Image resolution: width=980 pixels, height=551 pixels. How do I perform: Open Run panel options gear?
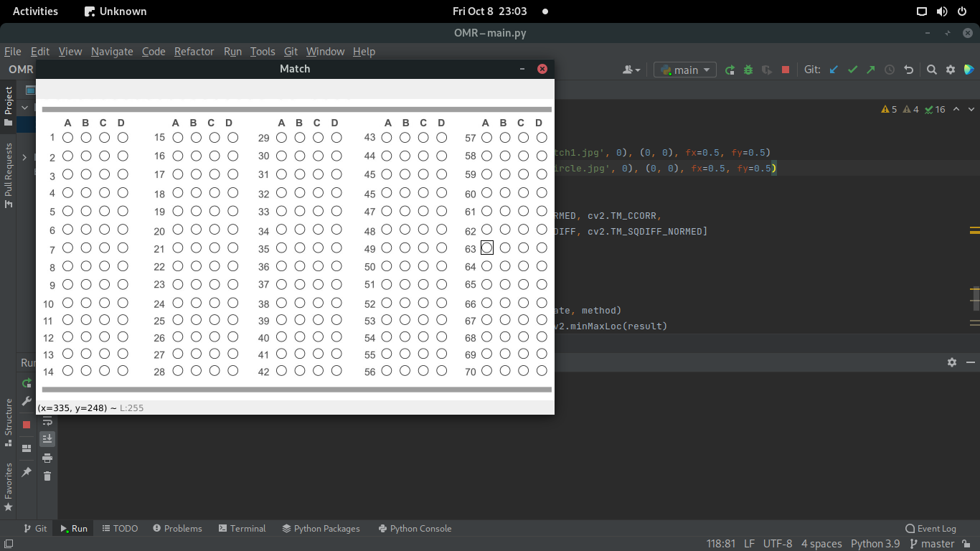pyautogui.click(x=952, y=362)
